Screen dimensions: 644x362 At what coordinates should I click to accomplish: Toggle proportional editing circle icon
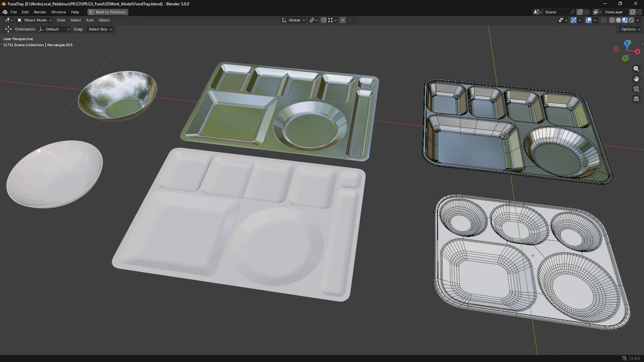[343, 20]
